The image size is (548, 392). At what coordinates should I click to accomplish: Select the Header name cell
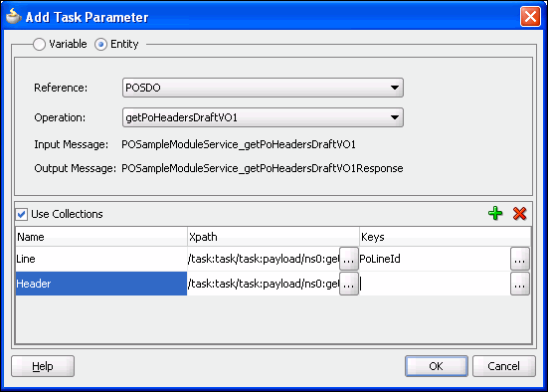coord(101,284)
